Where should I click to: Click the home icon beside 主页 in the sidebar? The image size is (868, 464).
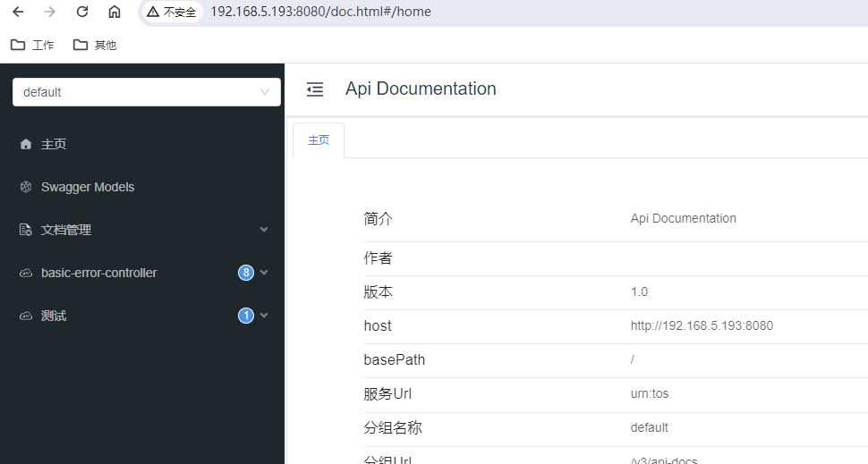click(25, 144)
